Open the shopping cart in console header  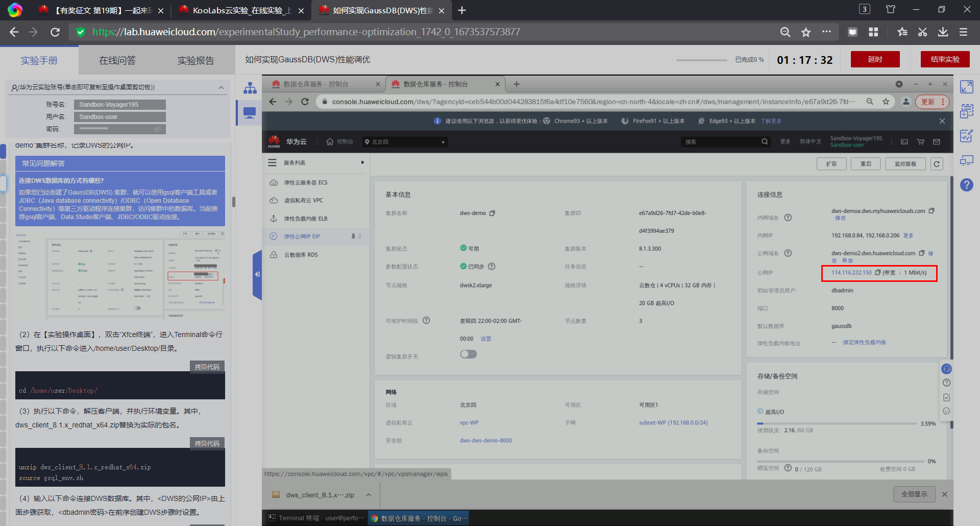click(920, 141)
